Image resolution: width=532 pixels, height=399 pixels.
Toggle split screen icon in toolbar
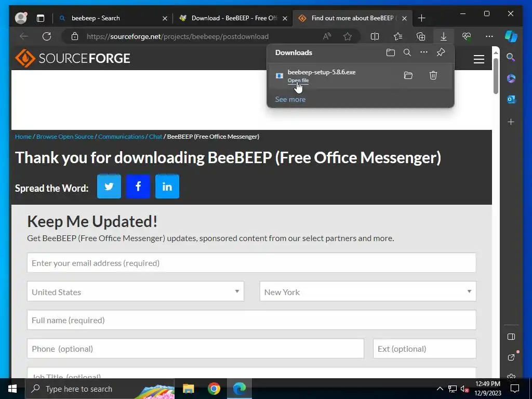375,36
